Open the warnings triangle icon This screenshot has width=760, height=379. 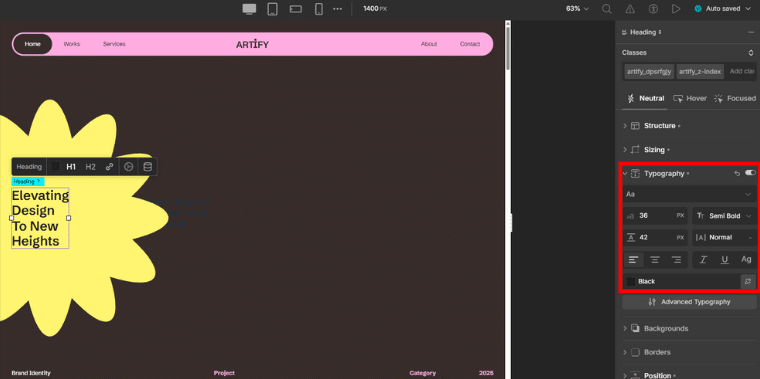[x=630, y=9]
